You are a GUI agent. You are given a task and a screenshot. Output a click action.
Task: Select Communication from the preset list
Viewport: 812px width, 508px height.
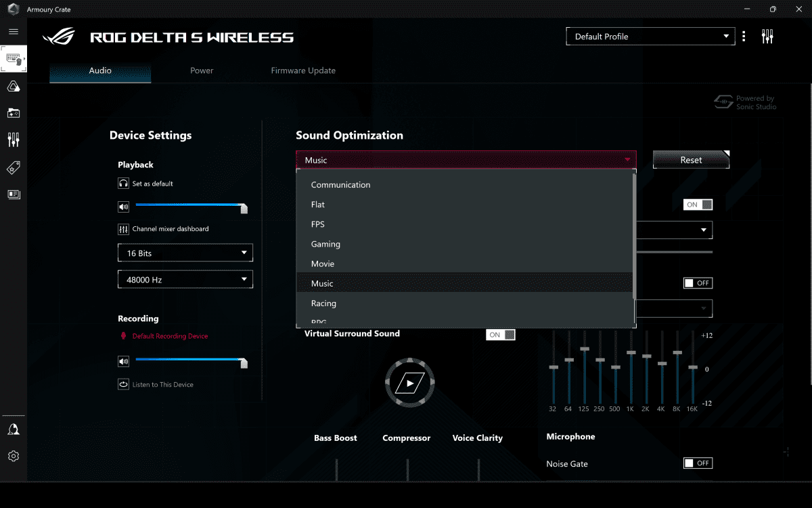pyautogui.click(x=464, y=185)
